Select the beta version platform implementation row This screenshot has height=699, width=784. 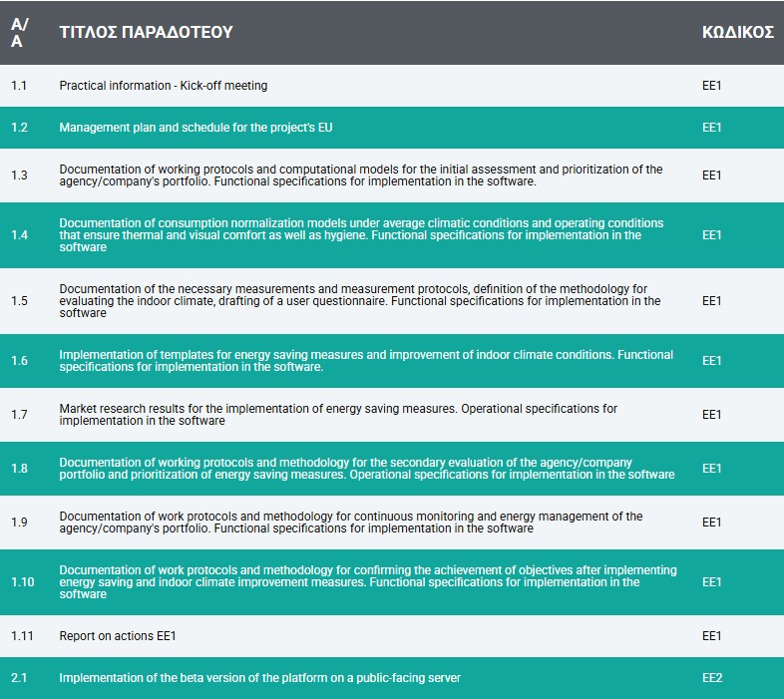coord(392,678)
